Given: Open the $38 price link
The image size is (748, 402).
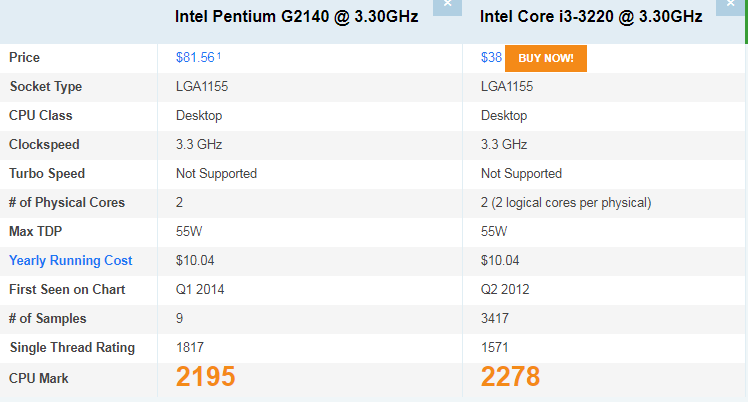Looking at the screenshot, I should tap(491, 58).
